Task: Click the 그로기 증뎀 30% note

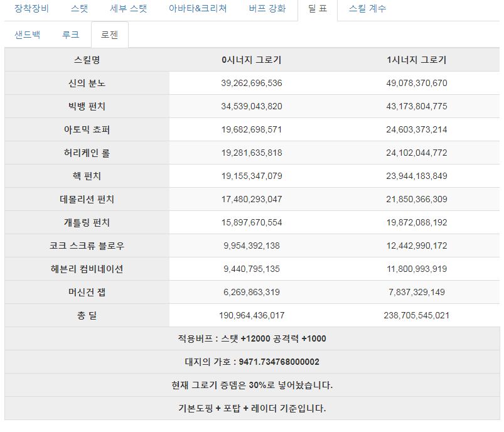Action: pos(252,385)
